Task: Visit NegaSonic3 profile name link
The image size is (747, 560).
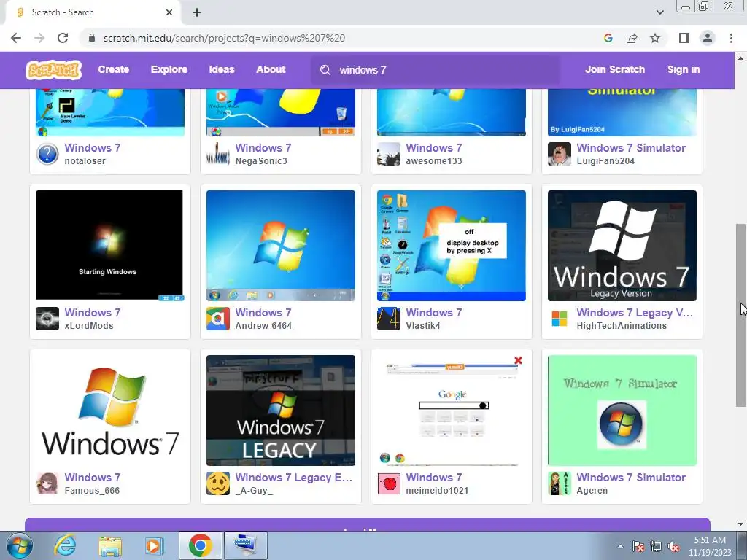Action: click(261, 161)
